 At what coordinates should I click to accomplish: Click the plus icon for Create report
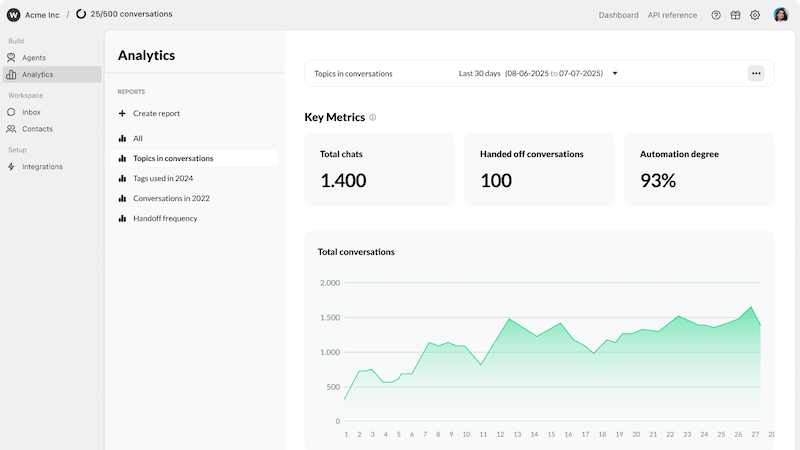[x=122, y=113]
